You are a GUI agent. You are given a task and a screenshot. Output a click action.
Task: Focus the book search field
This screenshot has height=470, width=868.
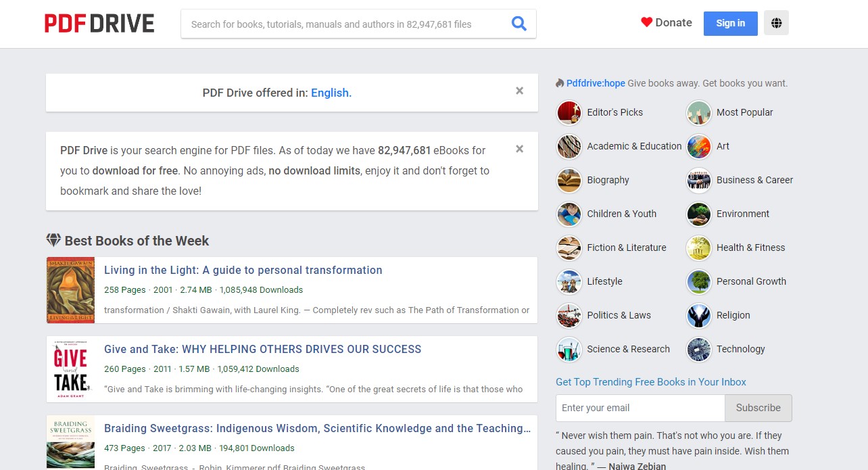tap(345, 24)
